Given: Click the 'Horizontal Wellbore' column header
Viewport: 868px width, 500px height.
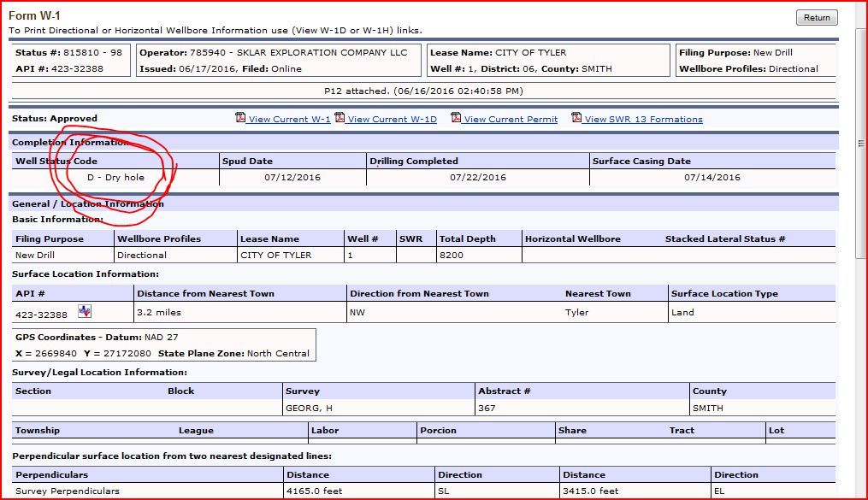Looking at the screenshot, I should pyautogui.click(x=572, y=239).
